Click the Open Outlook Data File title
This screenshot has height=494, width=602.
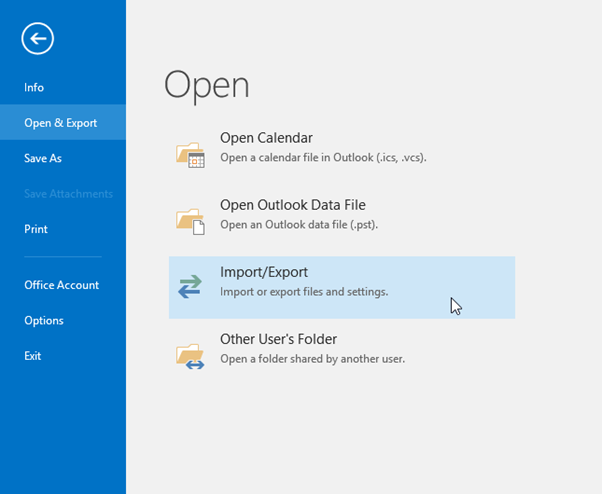coord(293,205)
